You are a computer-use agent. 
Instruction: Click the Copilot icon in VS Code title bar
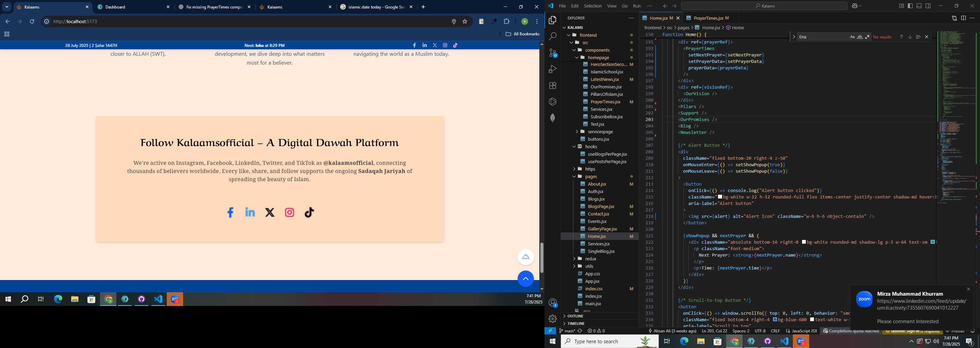[855, 6]
